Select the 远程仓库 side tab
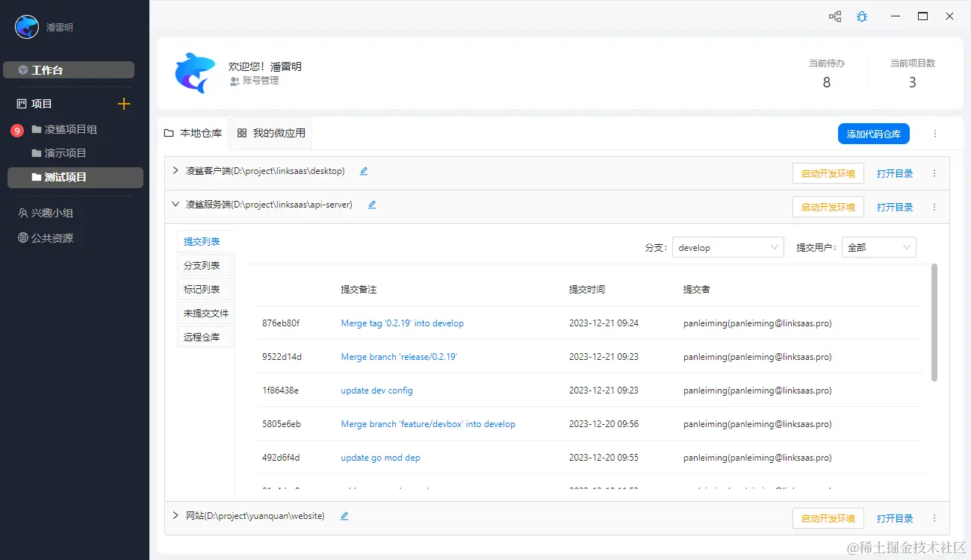This screenshot has width=971, height=560. (205, 337)
